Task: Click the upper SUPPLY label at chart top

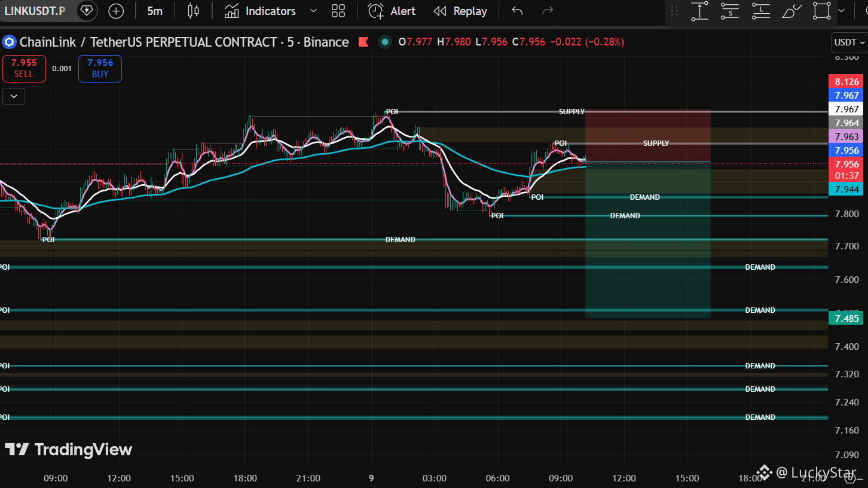Action: (x=571, y=112)
